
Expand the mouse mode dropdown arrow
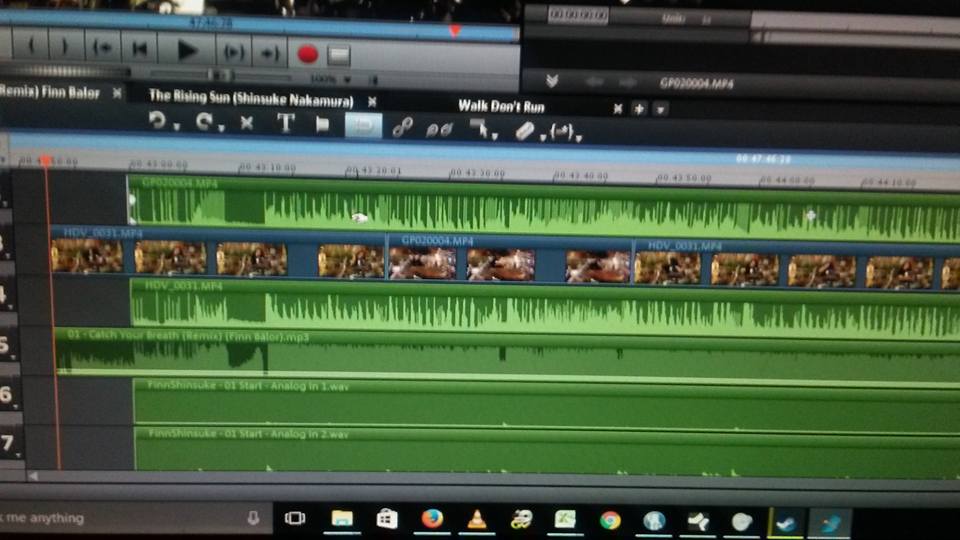pyautogui.click(x=495, y=135)
